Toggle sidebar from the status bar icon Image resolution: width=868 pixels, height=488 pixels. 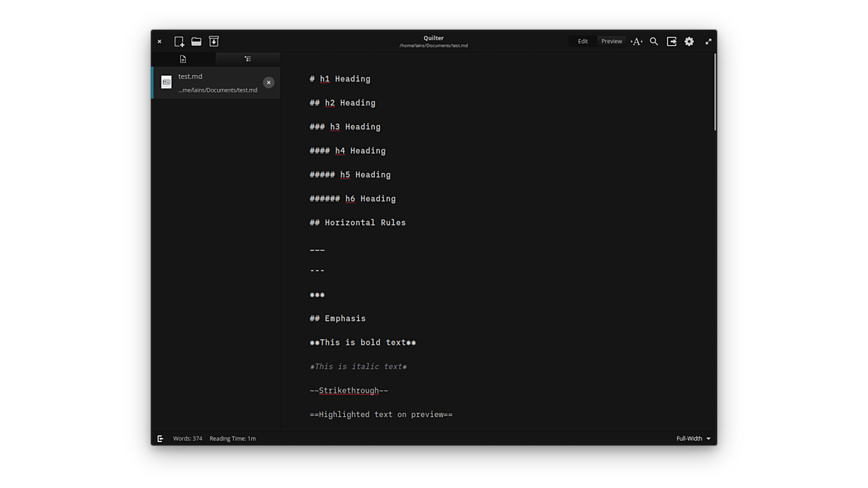[161, 439]
